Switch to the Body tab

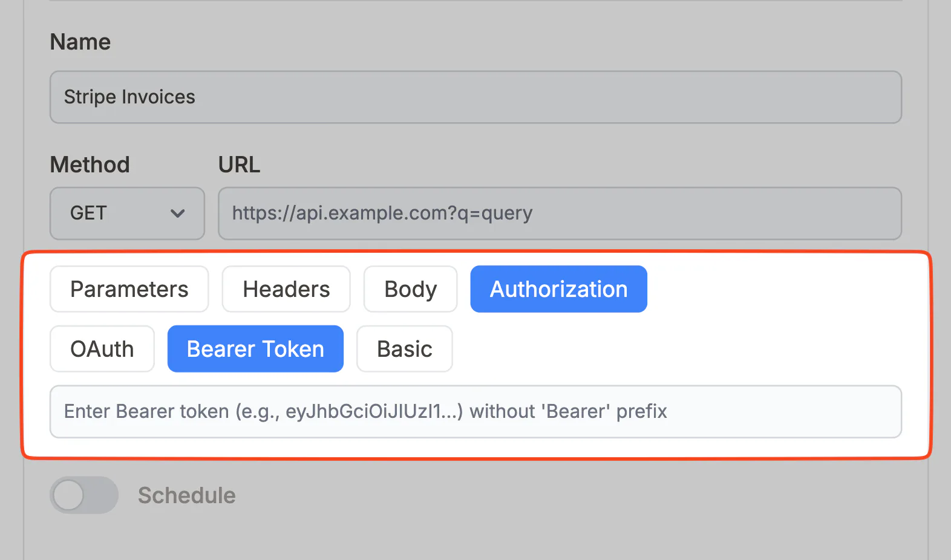point(410,289)
